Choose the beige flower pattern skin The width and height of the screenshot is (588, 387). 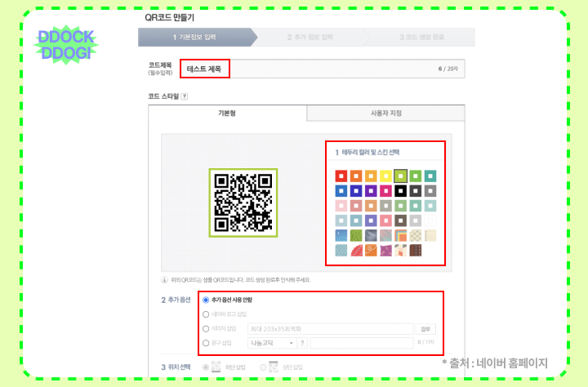(x=415, y=235)
